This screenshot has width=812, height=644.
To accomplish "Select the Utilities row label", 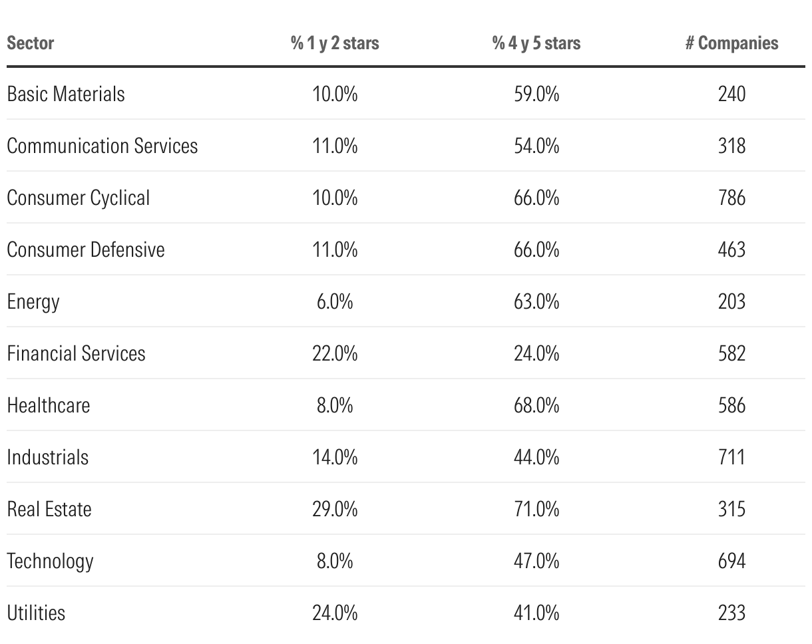I will [37, 613].
